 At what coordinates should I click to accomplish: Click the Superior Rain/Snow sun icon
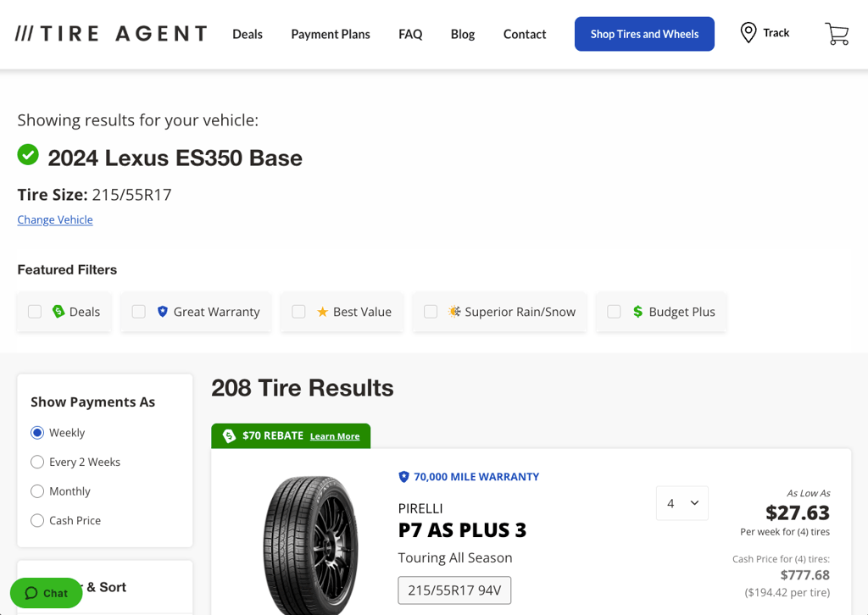pos(454,312)
